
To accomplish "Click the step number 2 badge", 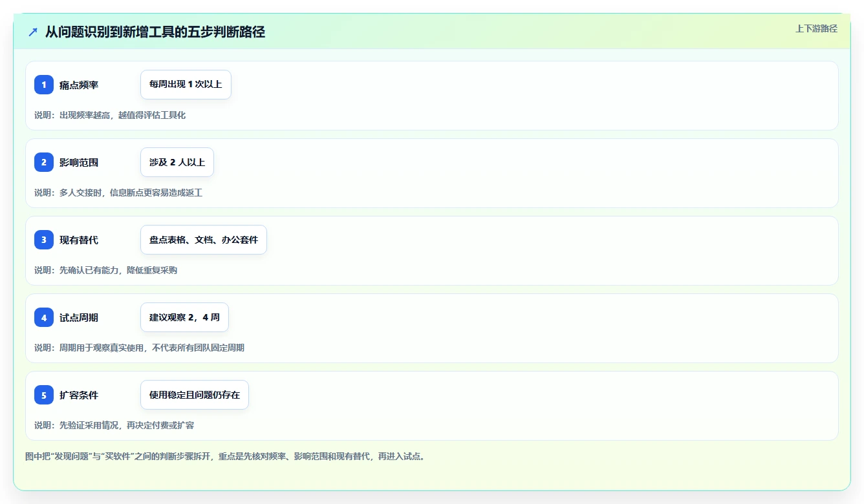I will click(44, 162).
